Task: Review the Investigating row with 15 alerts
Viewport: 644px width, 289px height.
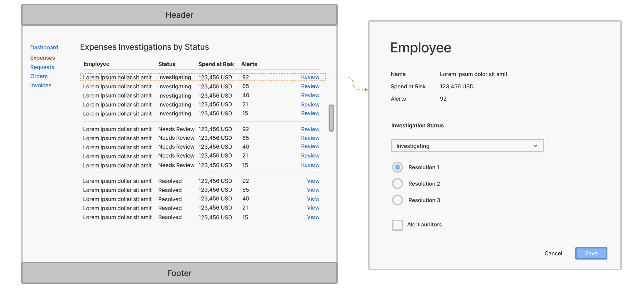Action: 310,113
